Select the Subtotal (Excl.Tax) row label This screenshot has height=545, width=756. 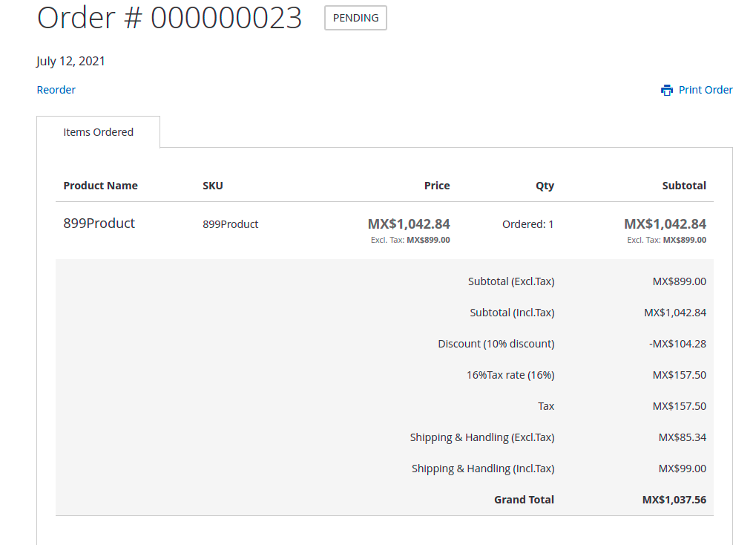[x=511, y=281]
